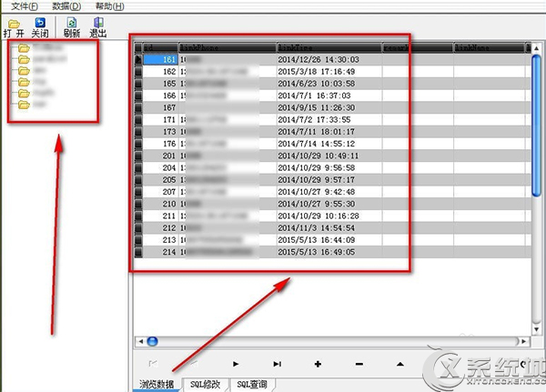Click the vertical scrollbar up arrow

tap(537, 48)
